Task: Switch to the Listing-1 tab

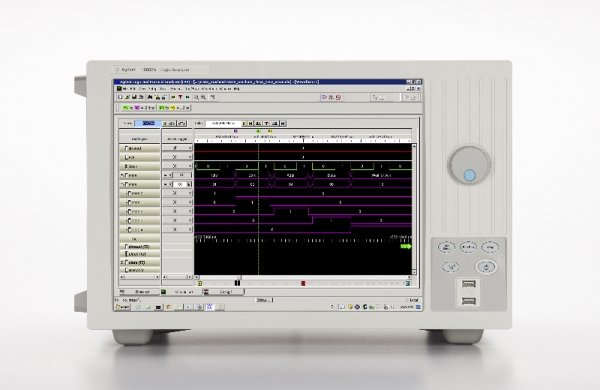Action: pyautogui.click(x=224, y=292)
